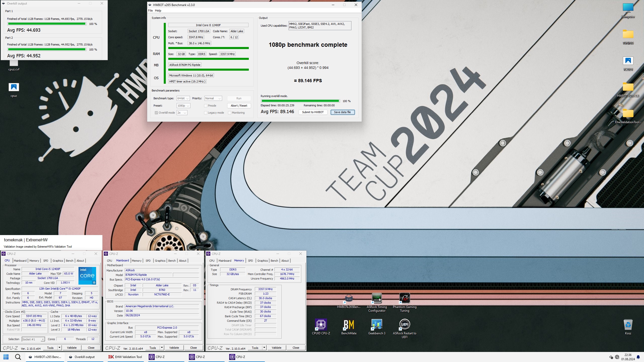Click the Used CPU capabilities text box
The width and height of the screenshot is (644, 362).
(x=319, y=26)
